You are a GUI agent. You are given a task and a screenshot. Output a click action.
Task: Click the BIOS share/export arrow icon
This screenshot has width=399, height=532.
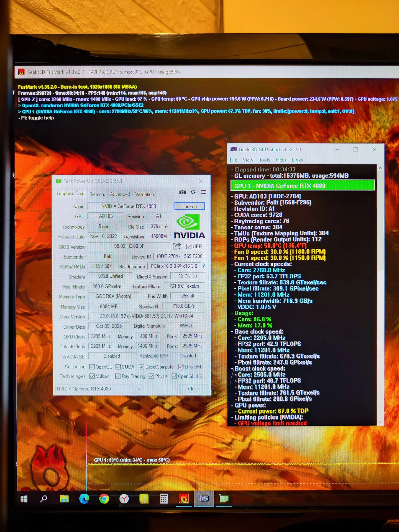coord(177,246)
